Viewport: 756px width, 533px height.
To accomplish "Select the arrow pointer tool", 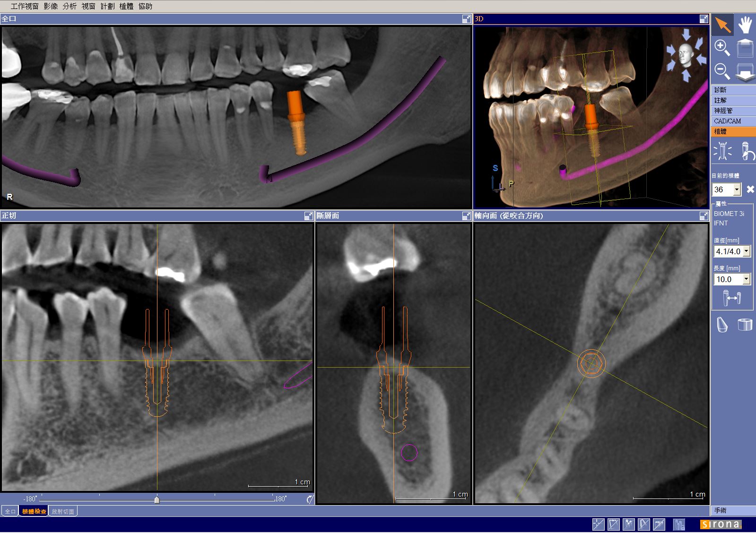I will tap(722, 25).
